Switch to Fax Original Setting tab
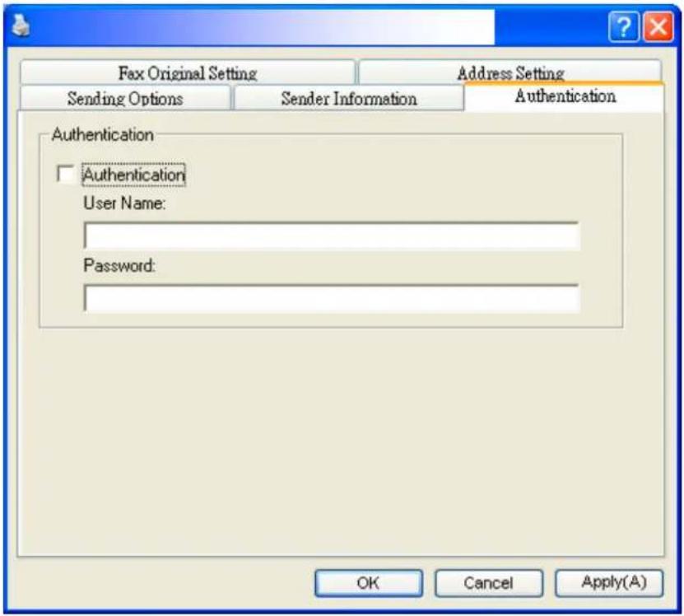684x616 pixels. pyautogui.click(x=187, y=72)
